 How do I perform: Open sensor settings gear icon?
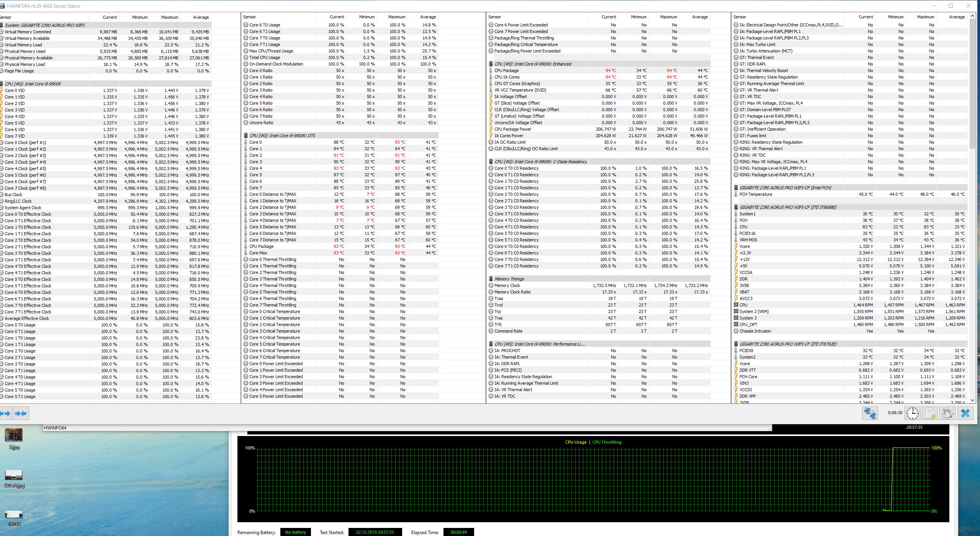tap(947, 413)
